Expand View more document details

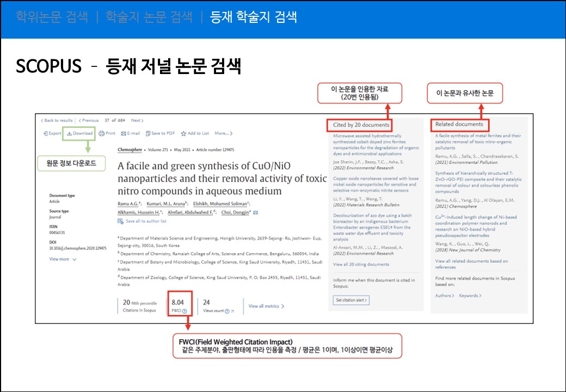click(63, 259)
